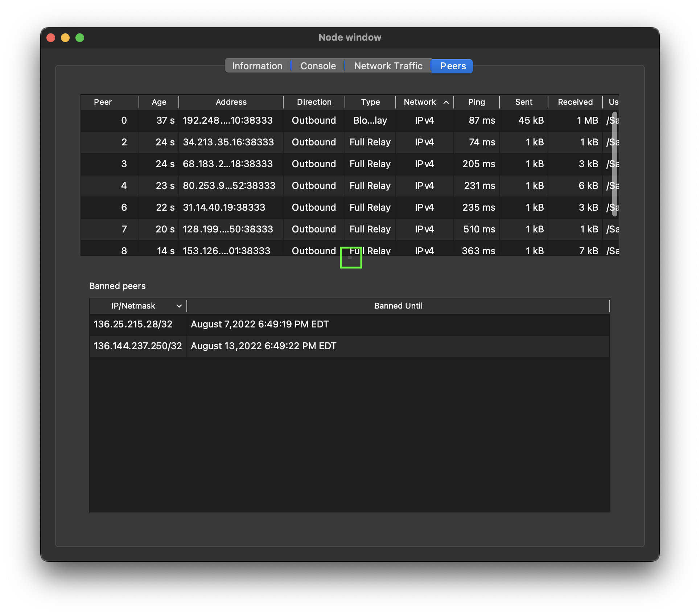Click the green zoom window button

coord(80,38)
